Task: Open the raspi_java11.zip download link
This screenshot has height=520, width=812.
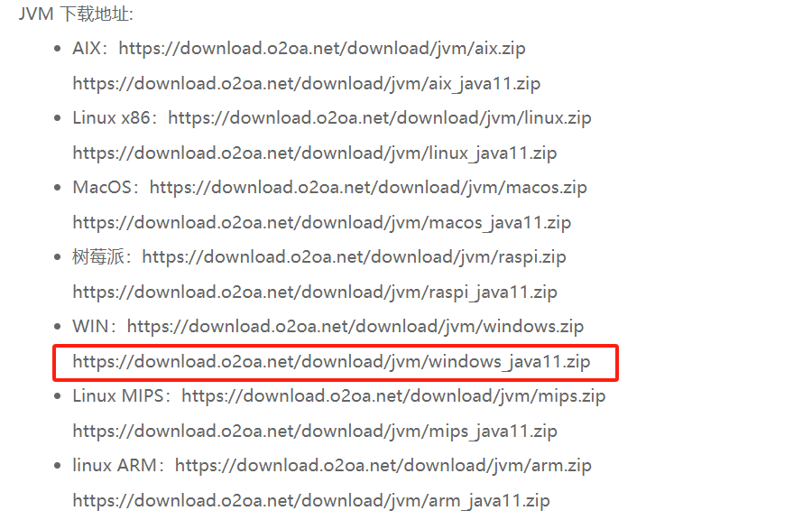Action: [x=315, y=292]
